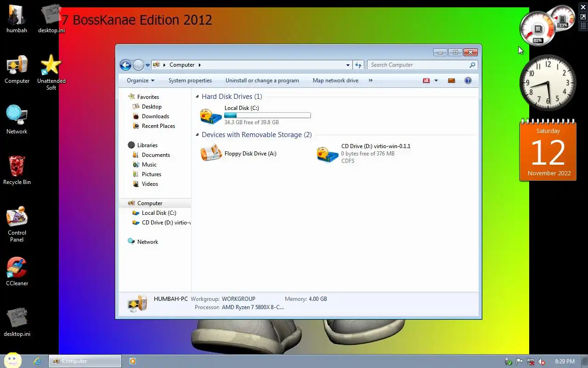The image size is (588, 368).
Task: Click the CPU meter gadget
Action: click(538, 29)
